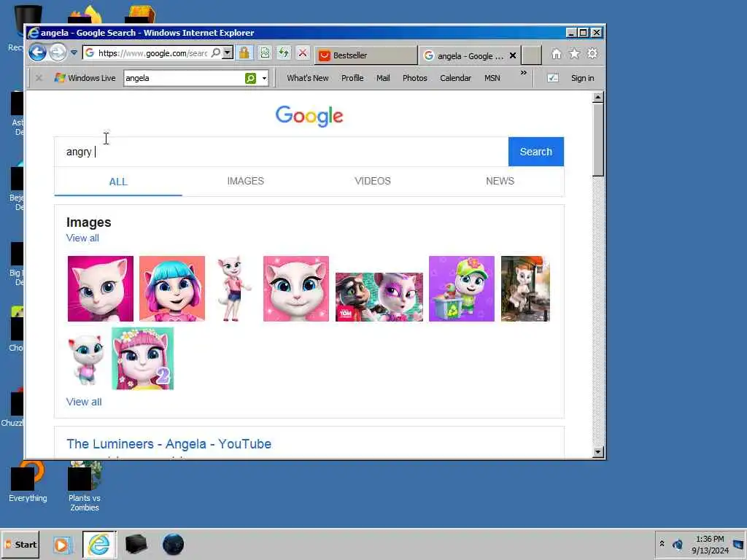Close the angela - Google tab

pyautogui.click(x=513, y=55)
